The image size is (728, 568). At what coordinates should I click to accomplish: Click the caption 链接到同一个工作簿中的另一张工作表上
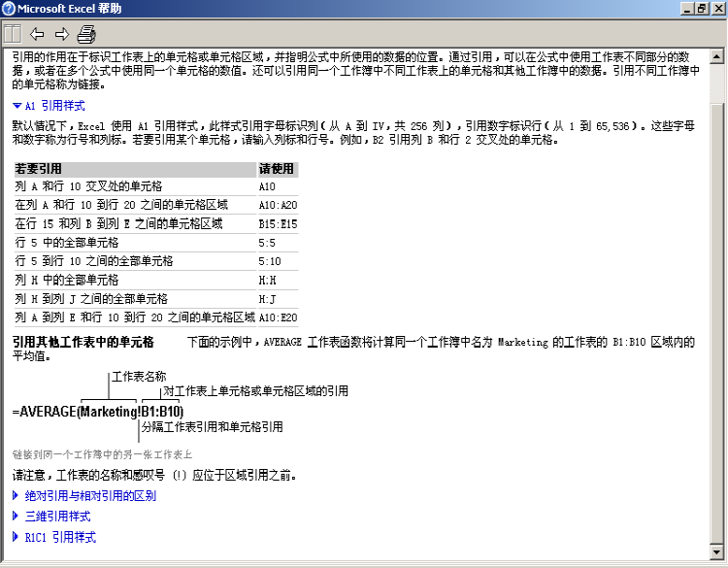point(102,454)
